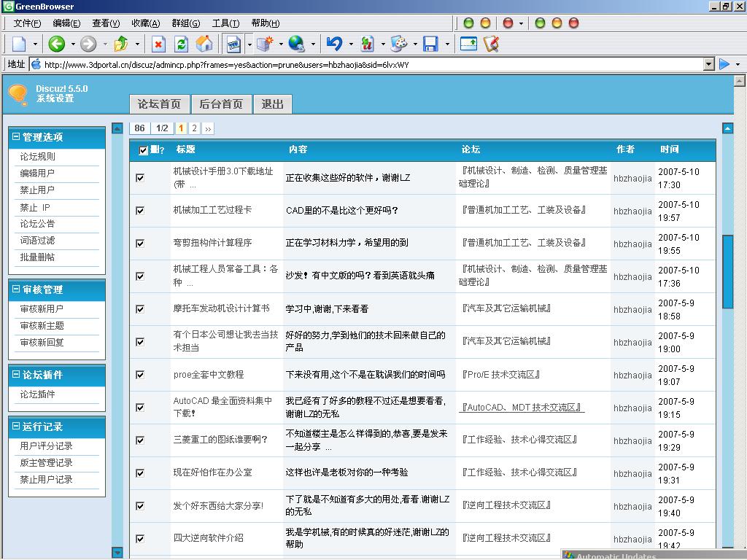Screen dimensions: 747x560
Task: Open the 收藏(A) menu
Action: tap(146, 23)
